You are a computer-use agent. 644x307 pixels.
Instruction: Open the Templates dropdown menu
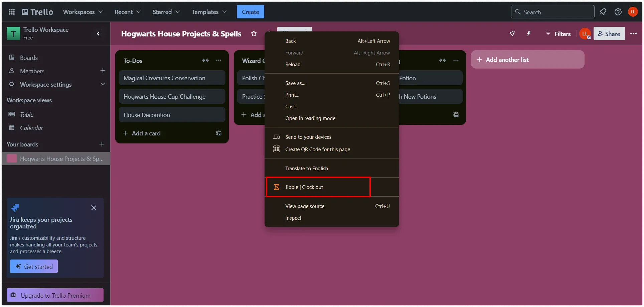coord(209,12)
